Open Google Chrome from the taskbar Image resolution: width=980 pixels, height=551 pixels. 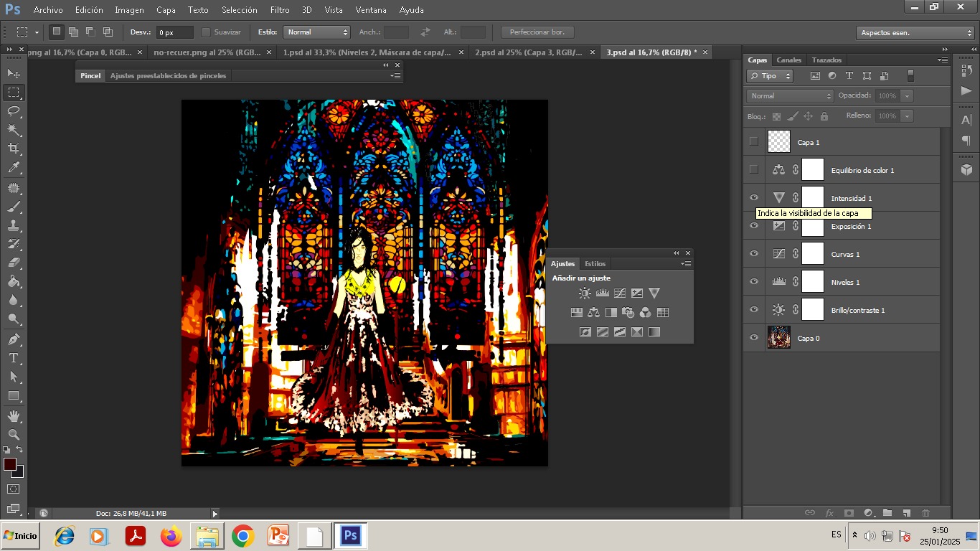pos(242,536)
